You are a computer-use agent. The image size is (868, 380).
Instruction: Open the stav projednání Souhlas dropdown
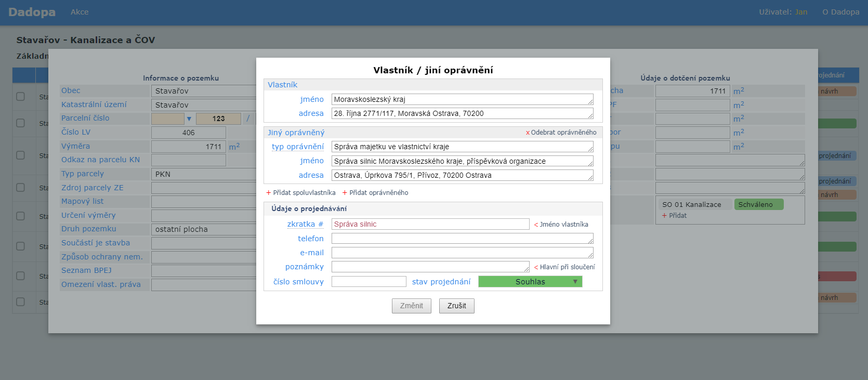575,282
